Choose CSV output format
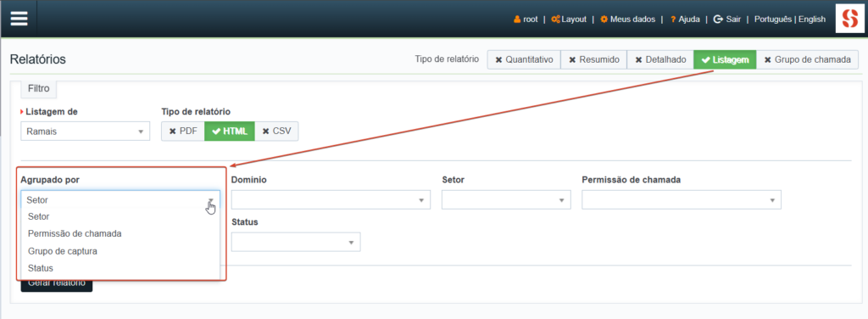868x319 pixels. pyautogui.click(x=276, y=132)
